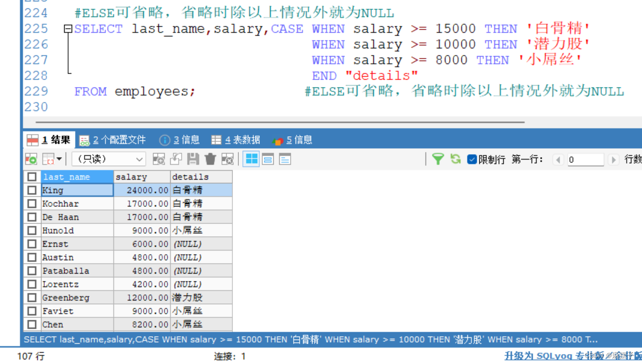Image resolution: width=642 pixels, height=364 pixels.
Task: Switch to grid view icon
Action: pyautogui.click(x=252, y=159)
